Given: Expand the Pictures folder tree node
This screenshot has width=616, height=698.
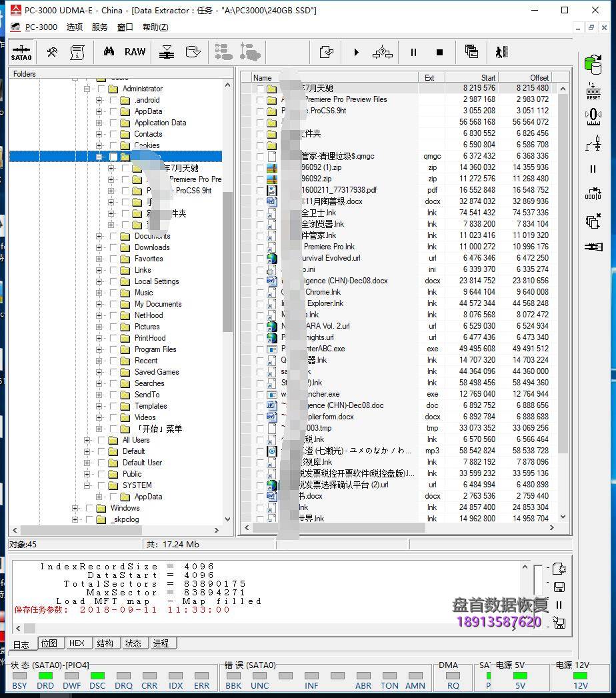Looking at the screenshot, I should pos(99,327).
